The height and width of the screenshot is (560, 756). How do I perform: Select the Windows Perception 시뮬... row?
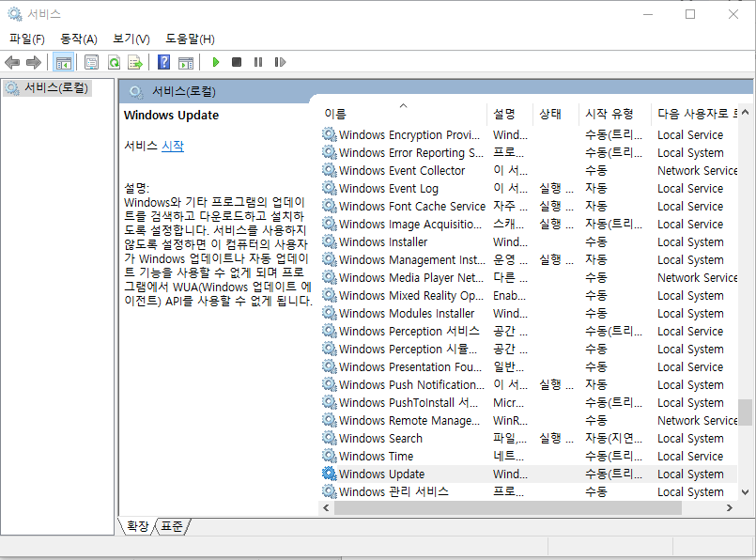tap(529, 349)
